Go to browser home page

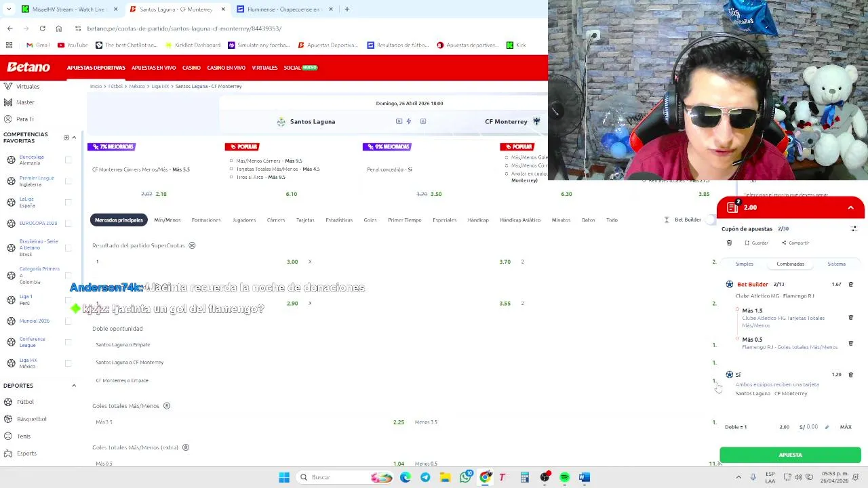click(59, 28)
